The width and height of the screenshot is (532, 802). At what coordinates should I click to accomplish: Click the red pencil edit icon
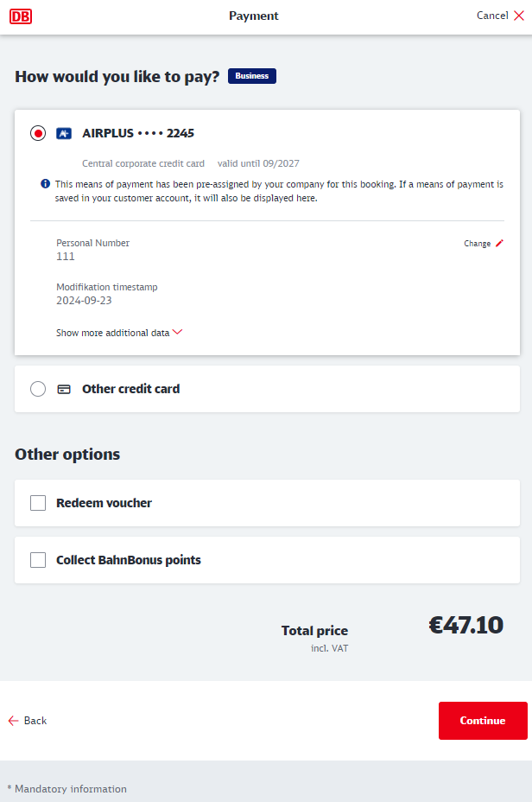click(499, 244)
